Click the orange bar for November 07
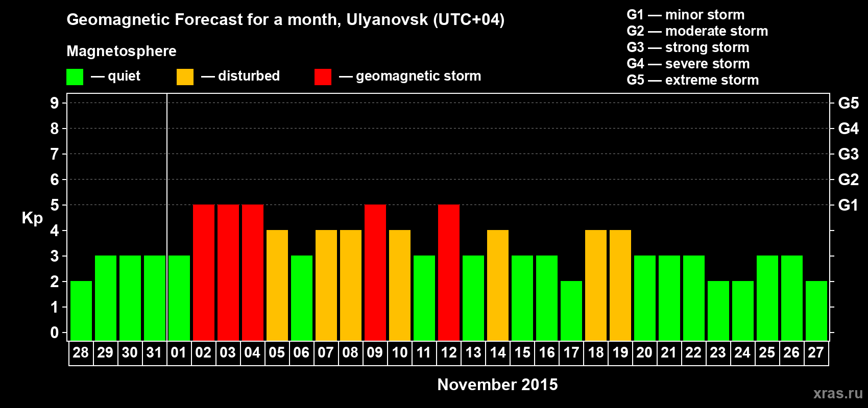This screenshot has height=408, width=868. [326, 285]
